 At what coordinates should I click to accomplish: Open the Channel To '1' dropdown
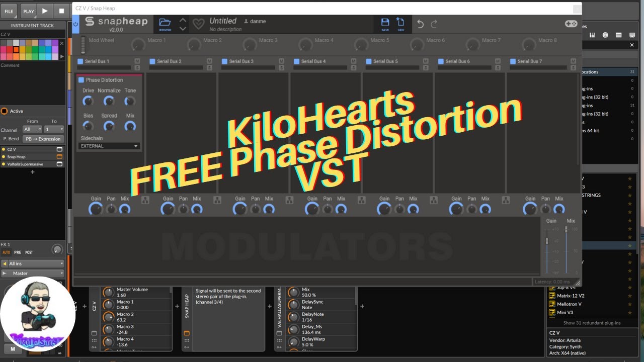54,129
